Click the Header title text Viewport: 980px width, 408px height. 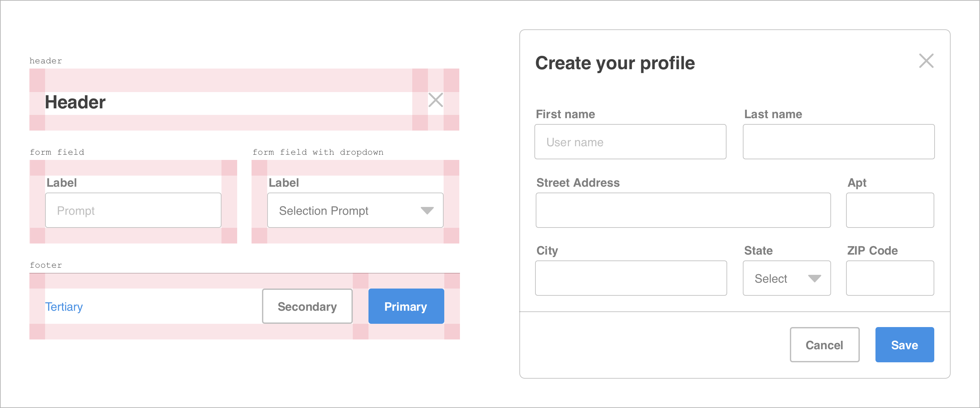75,102
